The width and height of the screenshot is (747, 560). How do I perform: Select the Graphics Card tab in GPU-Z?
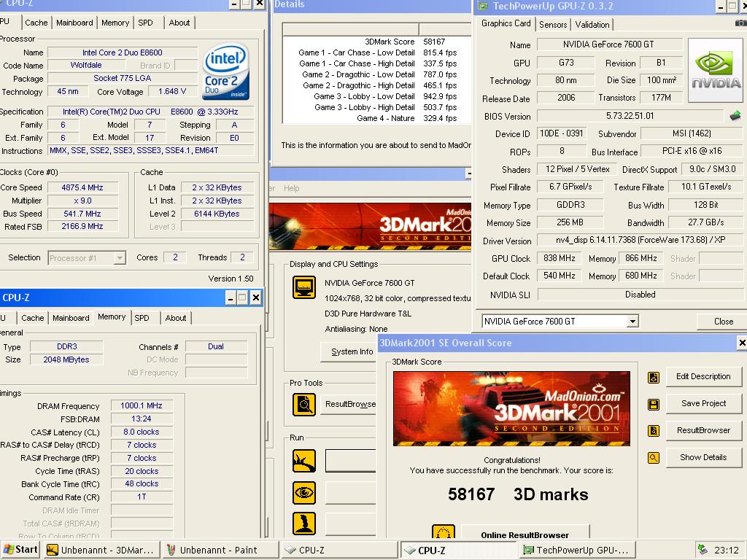(506, 23)
